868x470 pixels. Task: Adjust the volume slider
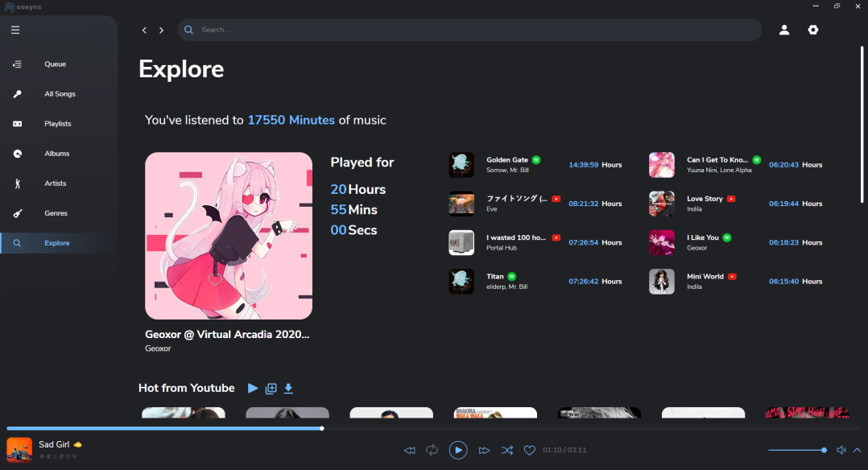pyautogui.click(x=798, y=450)
